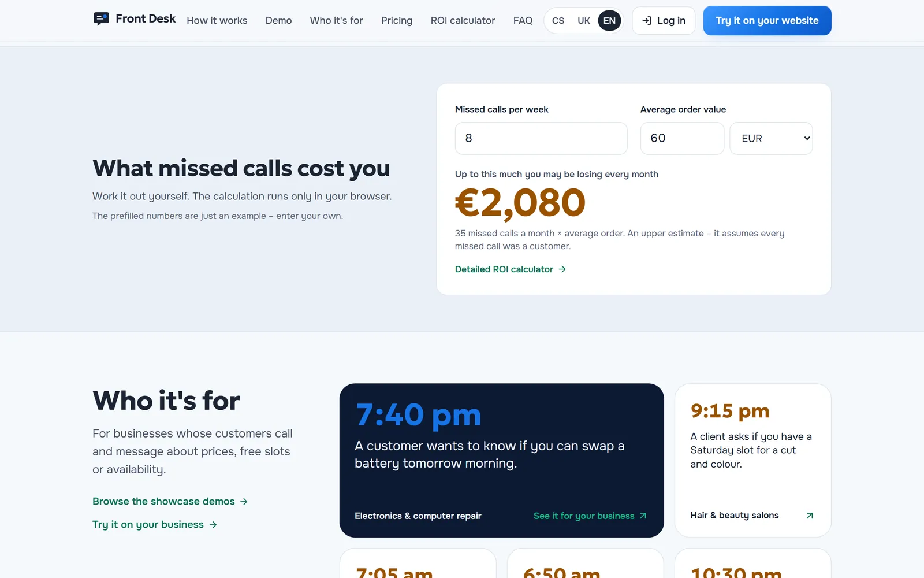This screenshot has height=578, width=924.
Task: Navigate to Who it's for in the navbar
Action: (x=336, y=21)
